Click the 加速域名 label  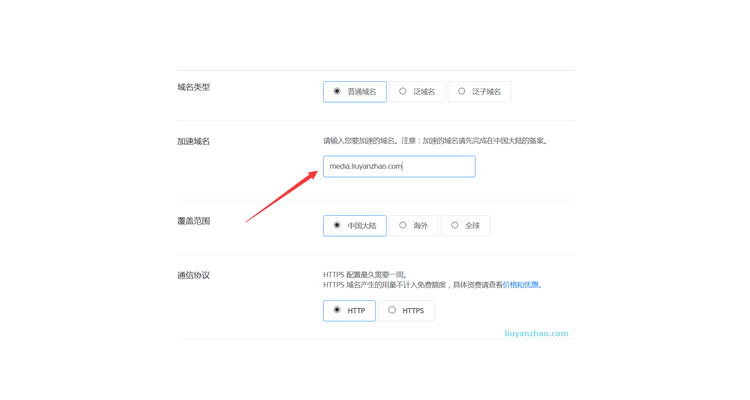(194, 142)
